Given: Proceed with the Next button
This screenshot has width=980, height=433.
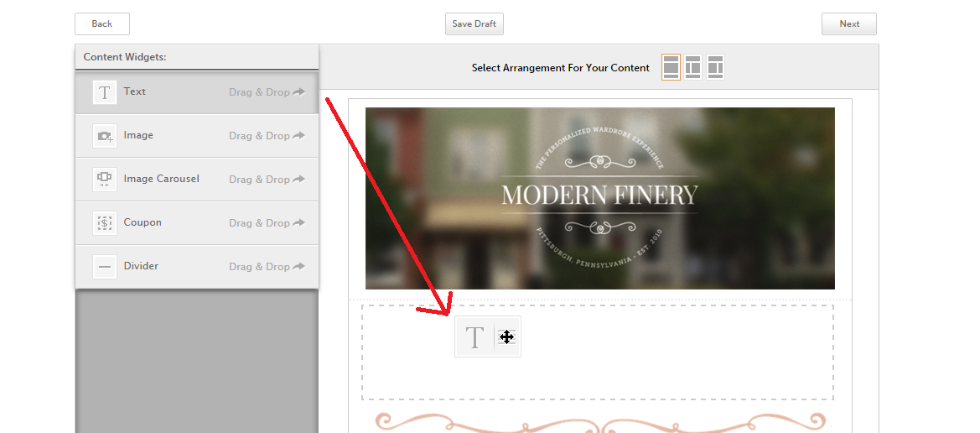Looking at the screenshot, I should 848,24.
